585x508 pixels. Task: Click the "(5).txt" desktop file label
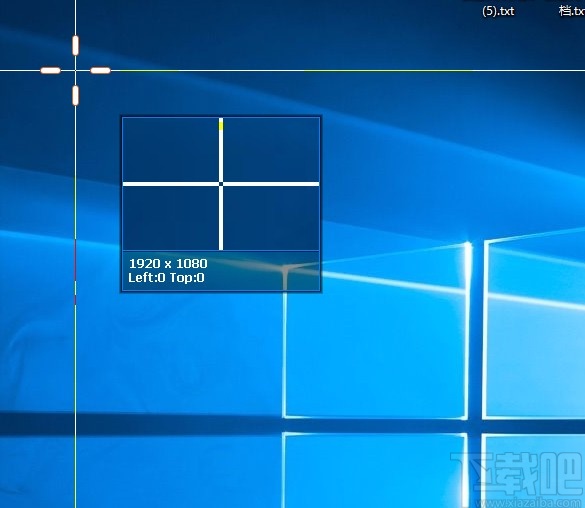click(498, 11)
